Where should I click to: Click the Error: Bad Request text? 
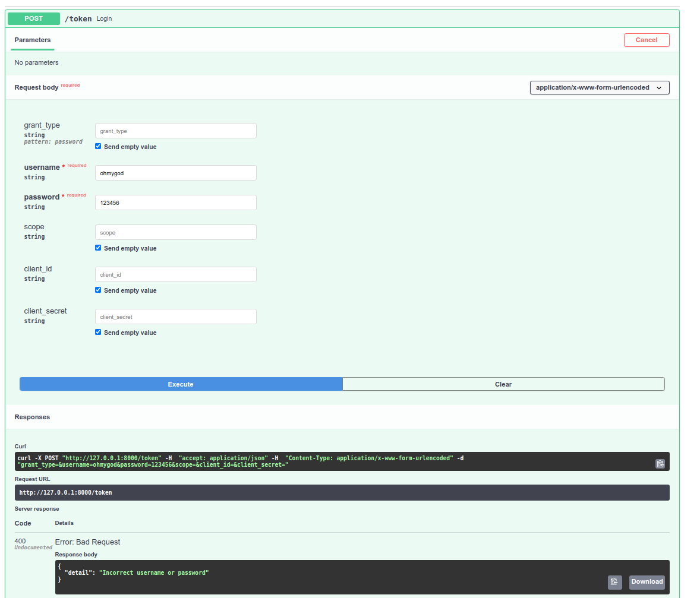(x=87, y=542)
